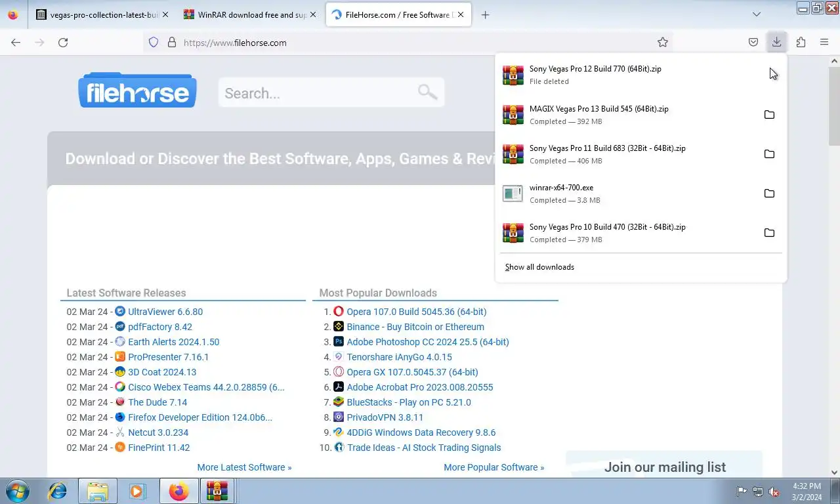This screenshot has height=504, width=840.
Task: Open the Windows Start button
Action: tap(17, 491)
